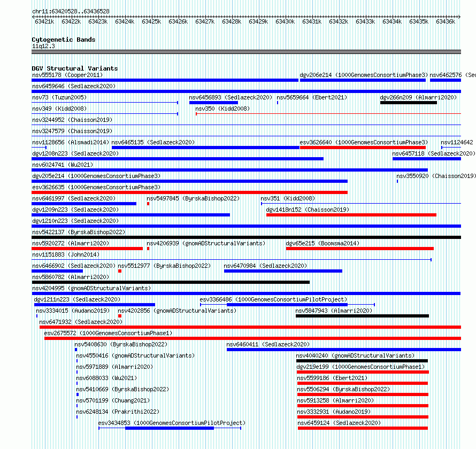
Task: Click nsv3247579 (Chaisson2019) label
Action: point(72,131)
